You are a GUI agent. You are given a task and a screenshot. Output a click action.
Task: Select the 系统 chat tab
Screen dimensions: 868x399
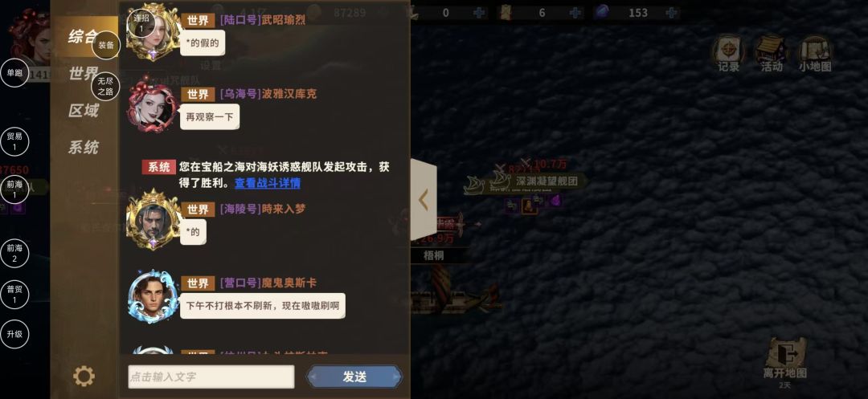pos(83,148)
